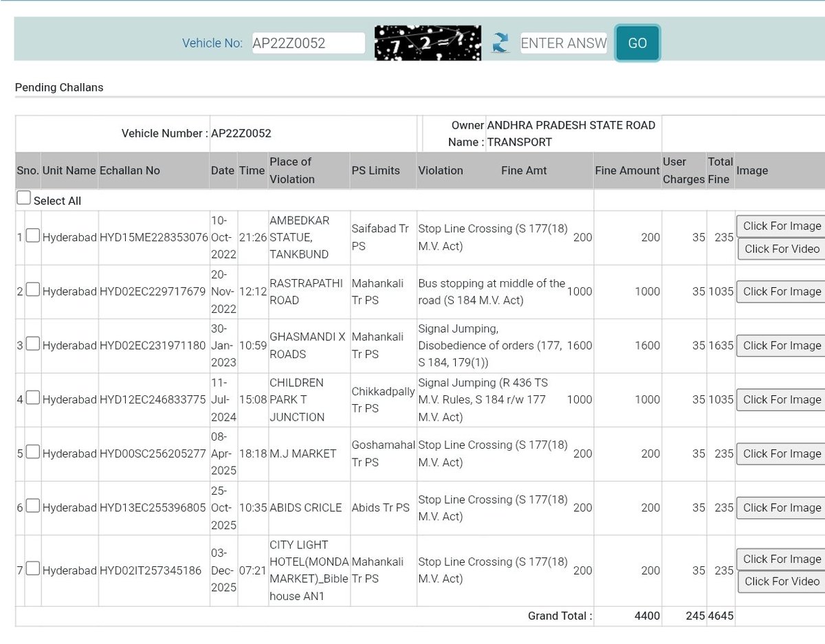Open image for M.J Market challan
This screenshot has height=644, width=825.
tap(782, 453)
